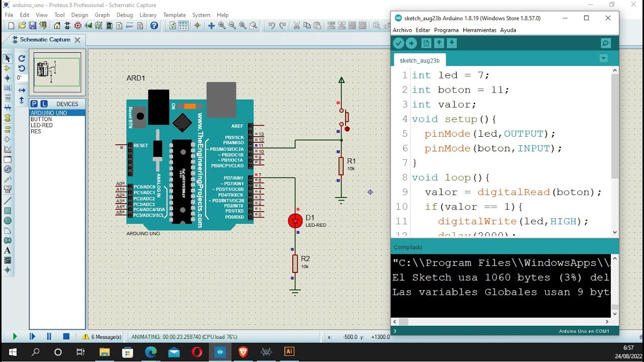Click the Zoom Out magnifier icon
Viewport: 644px width, 362px height.
tap(232, 26)
